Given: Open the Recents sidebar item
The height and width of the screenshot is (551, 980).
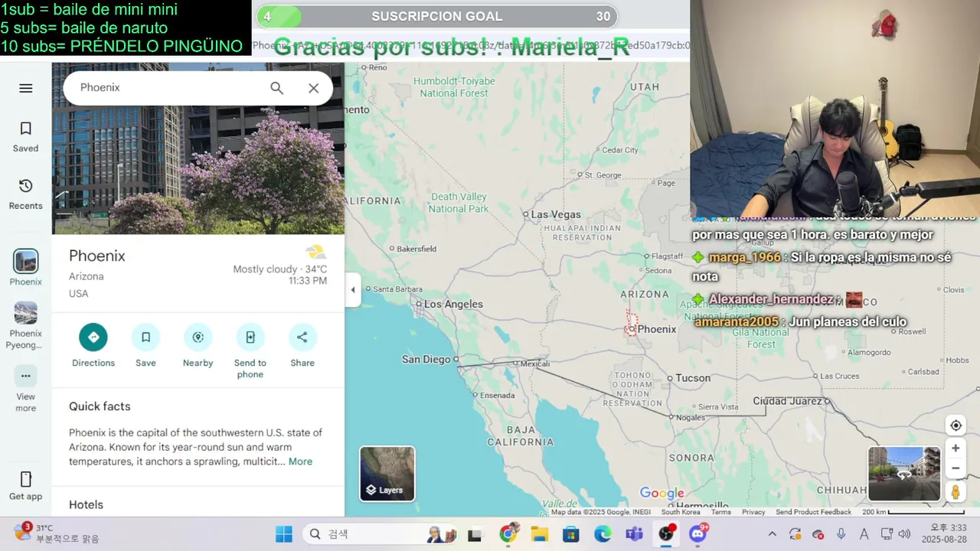Looking at the screenshot, I should [x=25, y=194].
